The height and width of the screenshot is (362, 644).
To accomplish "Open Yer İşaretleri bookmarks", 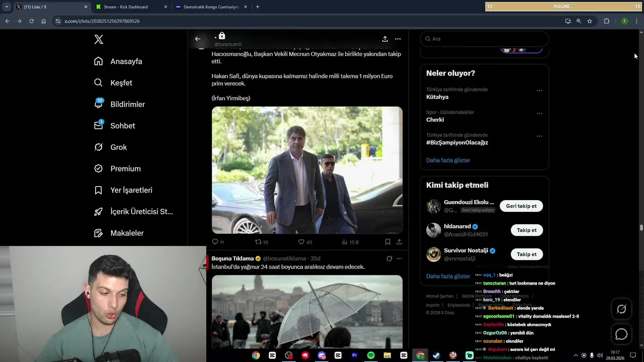I will (123, 190).
